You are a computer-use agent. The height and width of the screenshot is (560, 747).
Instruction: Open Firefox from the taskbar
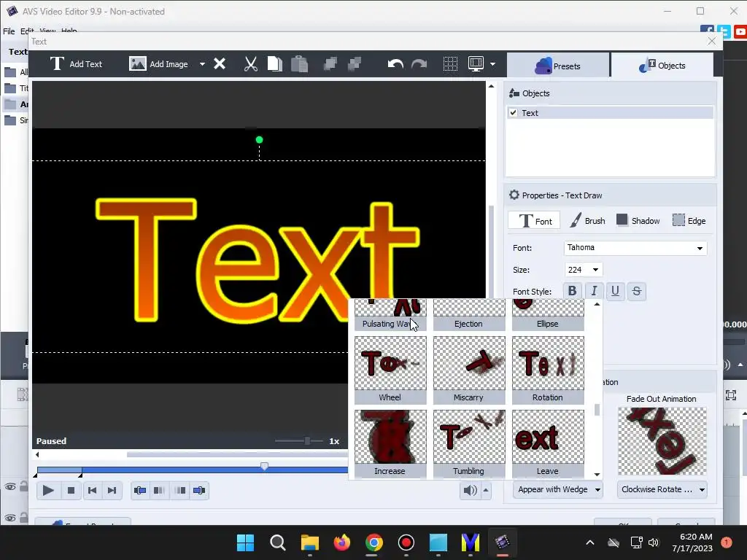click(341, 542)
